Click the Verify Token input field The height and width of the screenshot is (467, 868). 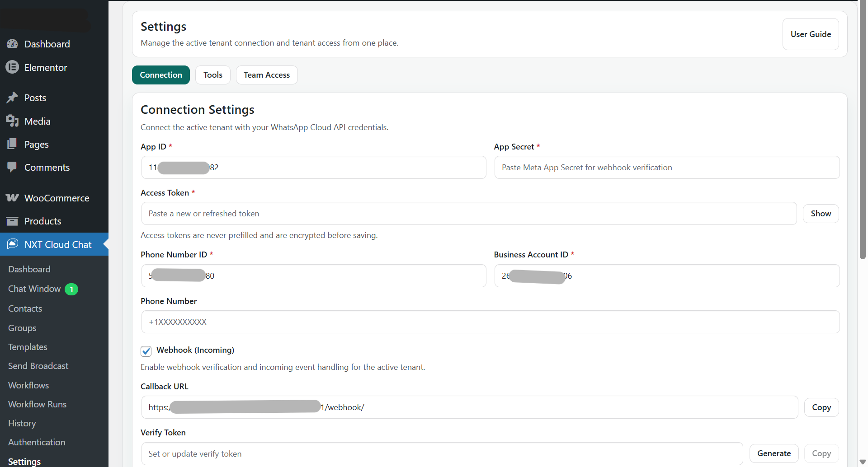pyautogui.click(x=442, y=453)
